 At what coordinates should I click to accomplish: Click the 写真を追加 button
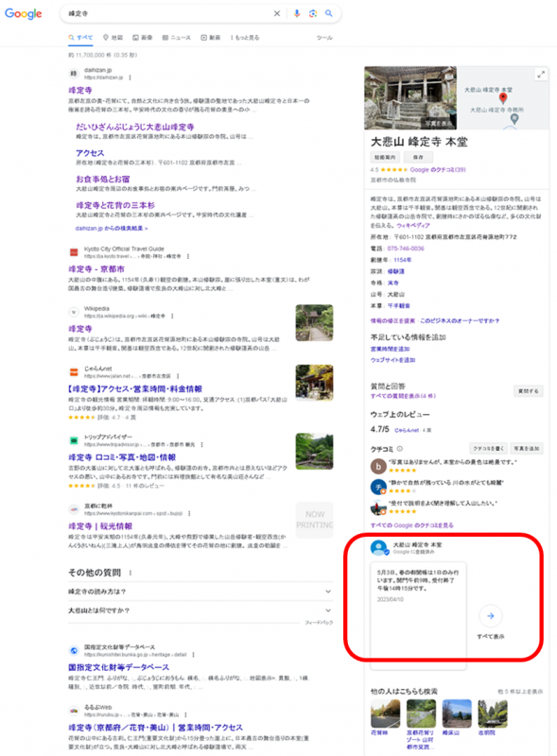(527, 448)
